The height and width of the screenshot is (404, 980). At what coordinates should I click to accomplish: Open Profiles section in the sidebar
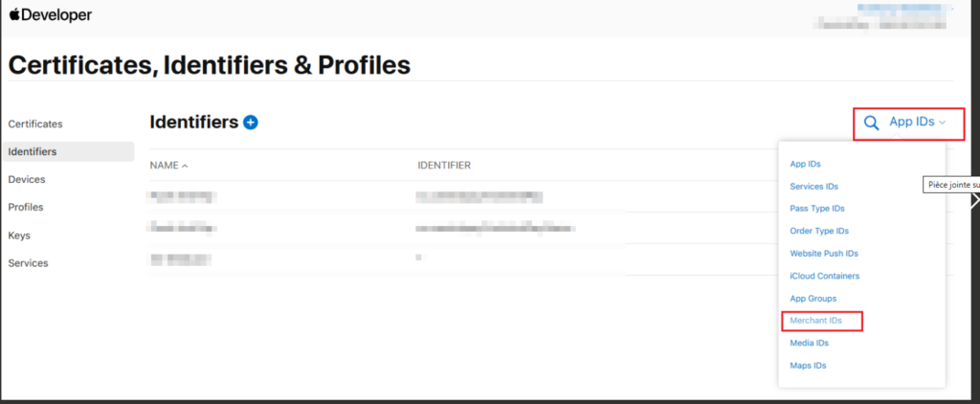26,207
